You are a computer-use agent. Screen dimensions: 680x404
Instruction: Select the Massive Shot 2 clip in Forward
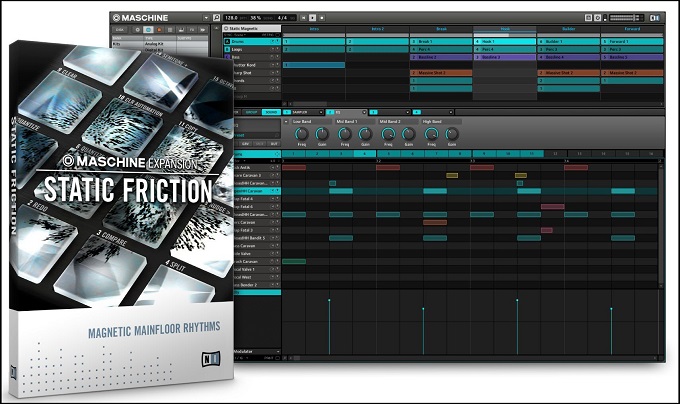click(x=632, y=73)
